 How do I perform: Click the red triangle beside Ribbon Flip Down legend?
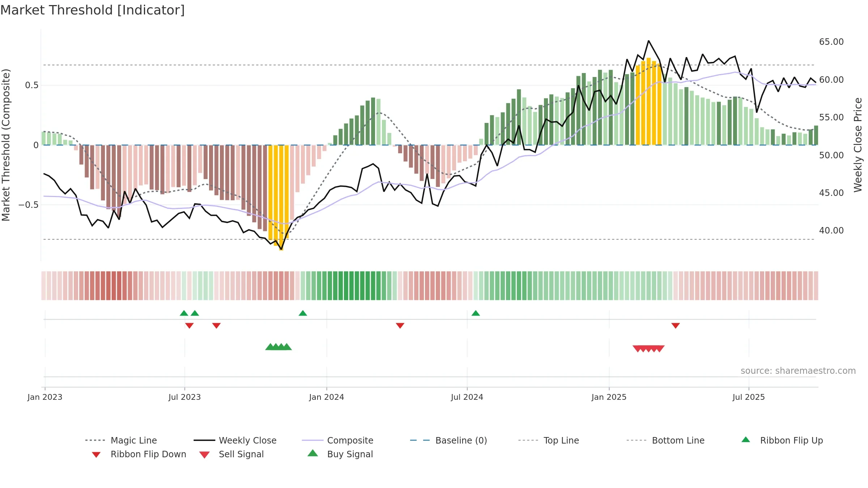[x=96, y=455]
